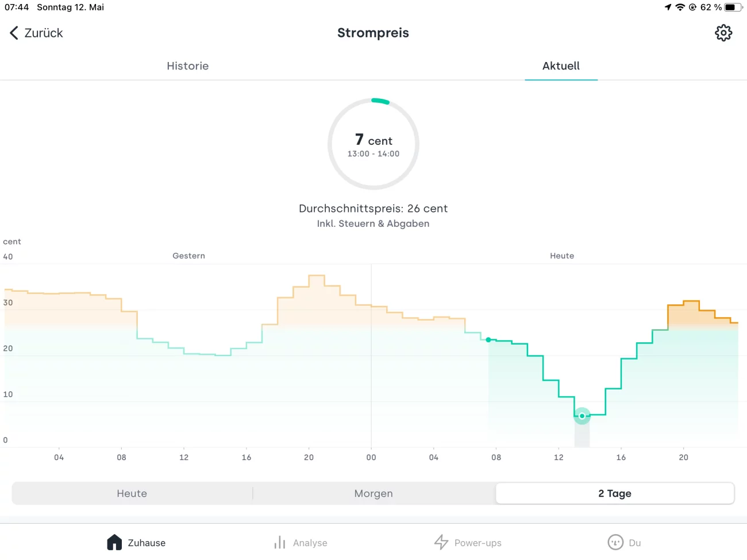
Task: Select the Aktuell tab
Action: click(561, 66)
